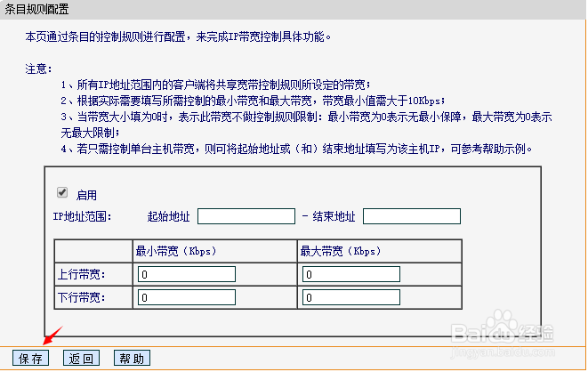Click the 结束地址 input field
Viewport: 588px width, 372px height.
[x=412, y=216]
